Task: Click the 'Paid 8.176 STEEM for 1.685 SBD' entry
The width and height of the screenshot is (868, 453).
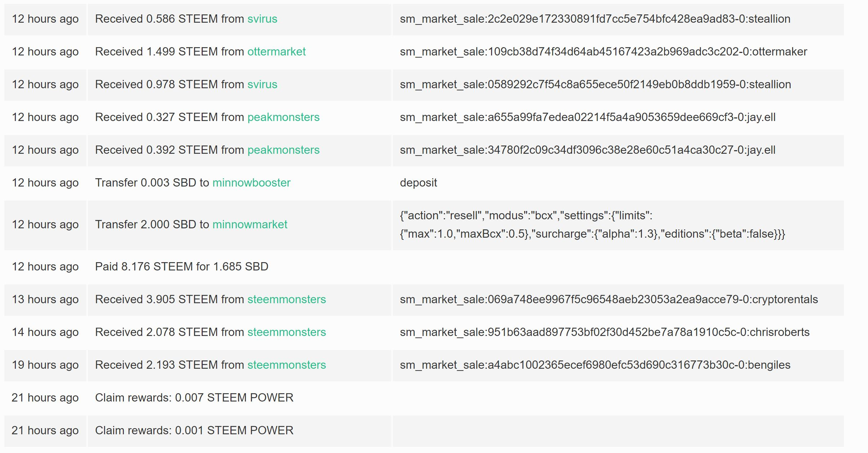Action: 181,266
